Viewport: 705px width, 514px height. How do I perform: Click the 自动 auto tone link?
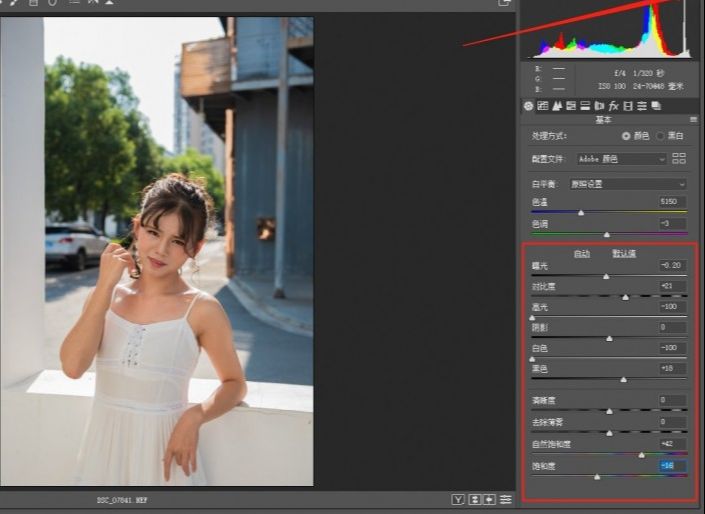pyautogui.click(x=582, y=254)
